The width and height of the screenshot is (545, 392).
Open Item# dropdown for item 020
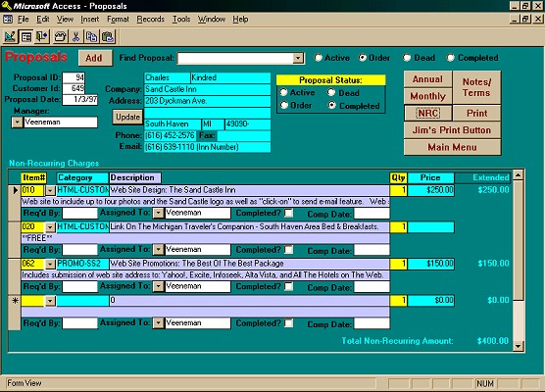pyautogui.click(x=50, y=227)
